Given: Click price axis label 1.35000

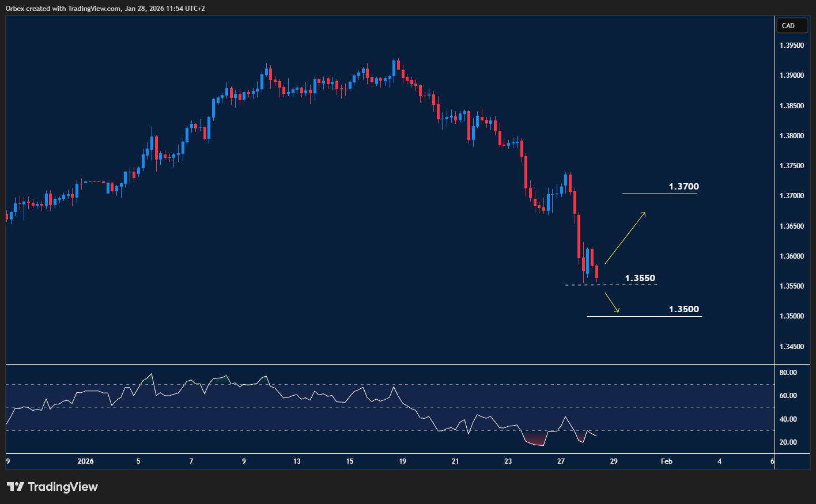Looking at the screenshot, I should click(x=792, y=316).
